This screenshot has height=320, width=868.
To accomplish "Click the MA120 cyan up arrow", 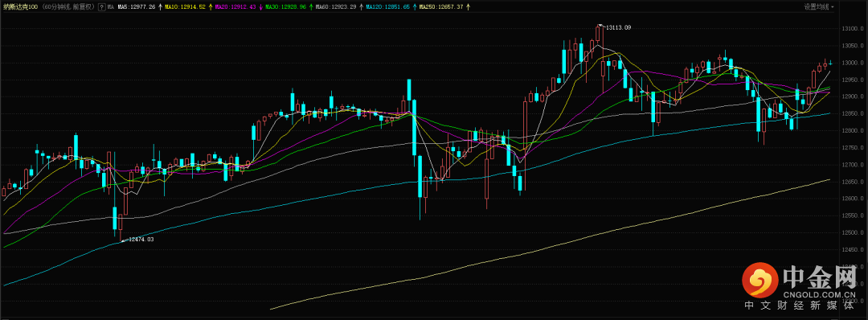I will point(415,7).
